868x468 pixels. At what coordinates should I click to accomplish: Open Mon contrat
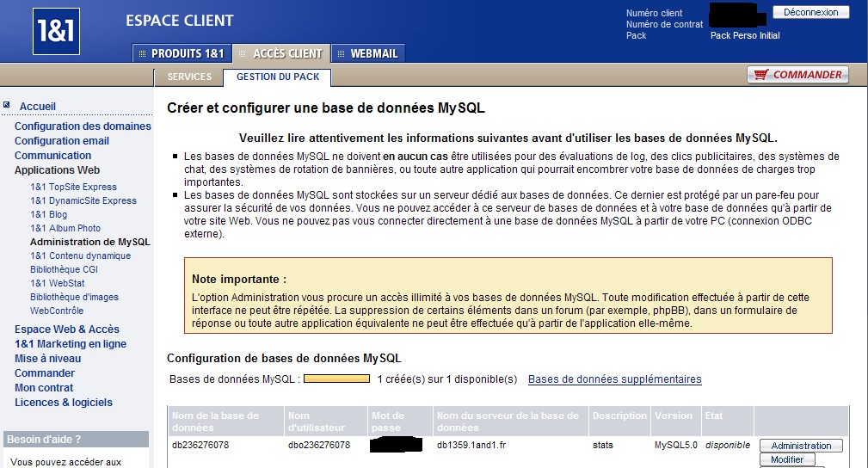click(44, 388)
